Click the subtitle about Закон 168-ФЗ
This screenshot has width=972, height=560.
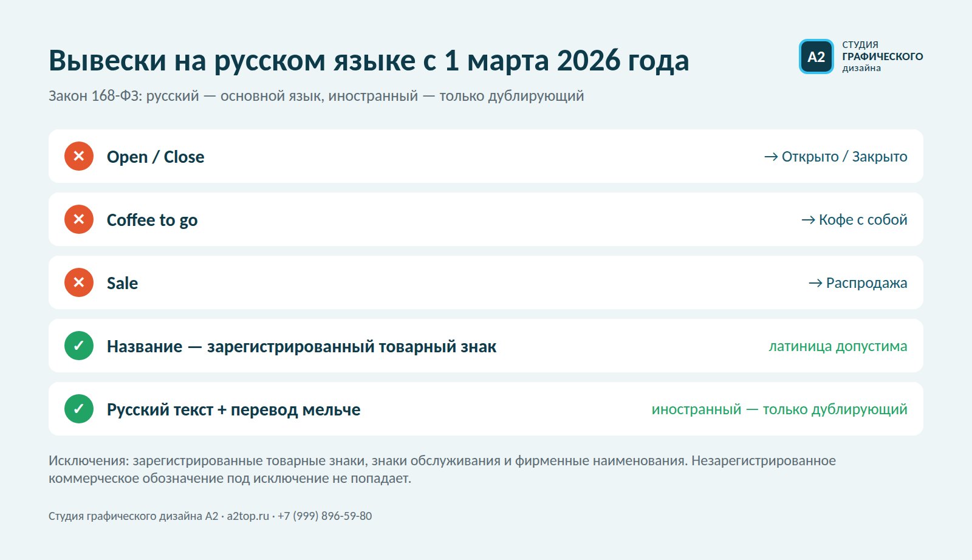pos(316,96)
